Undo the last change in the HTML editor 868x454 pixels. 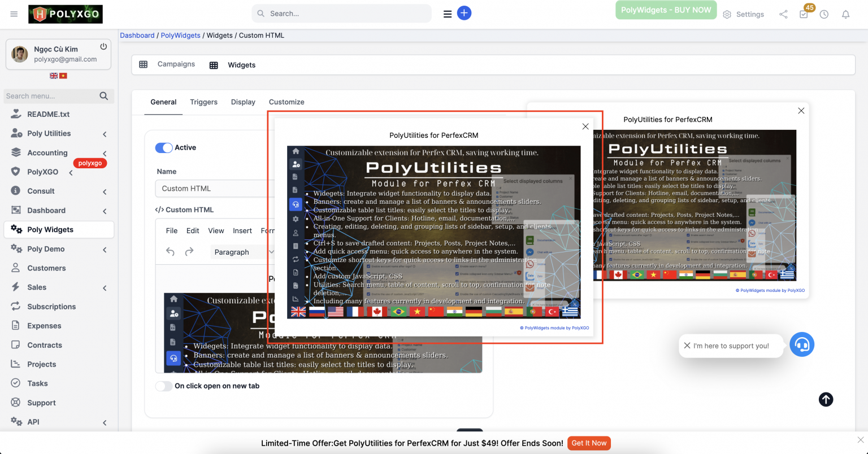[x=170, y=252]
